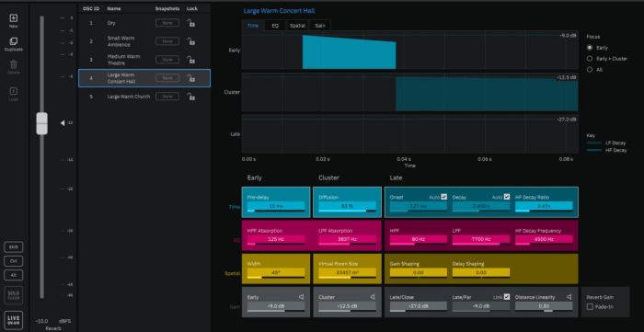The image size is (644, 332).
Task: Open Snapshots dropdown for Large Warm Church
Action: click(167, 97)
